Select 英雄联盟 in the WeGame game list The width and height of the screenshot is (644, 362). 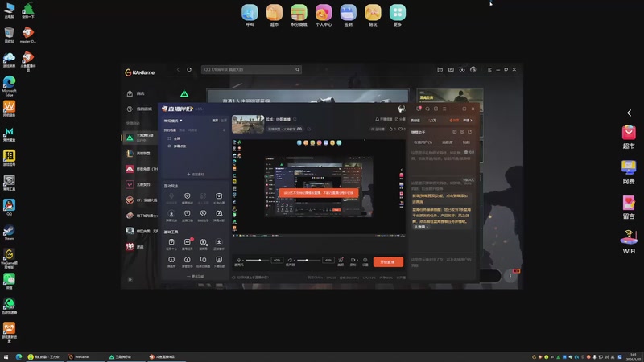[x=139, y=153]
